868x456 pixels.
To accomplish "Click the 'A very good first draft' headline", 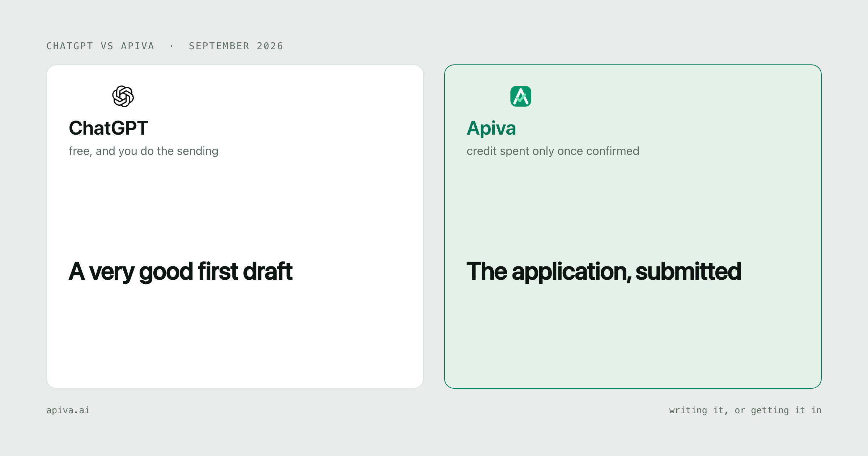I will tap(180, 271).
